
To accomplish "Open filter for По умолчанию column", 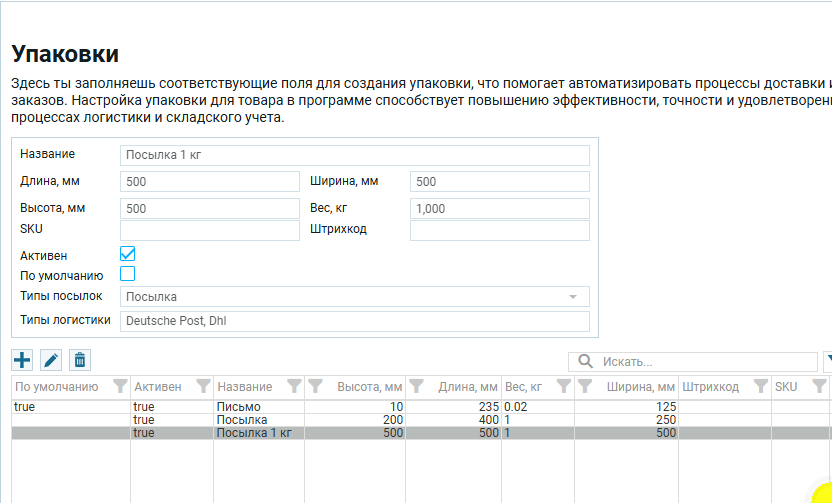I will click(120, 386).
